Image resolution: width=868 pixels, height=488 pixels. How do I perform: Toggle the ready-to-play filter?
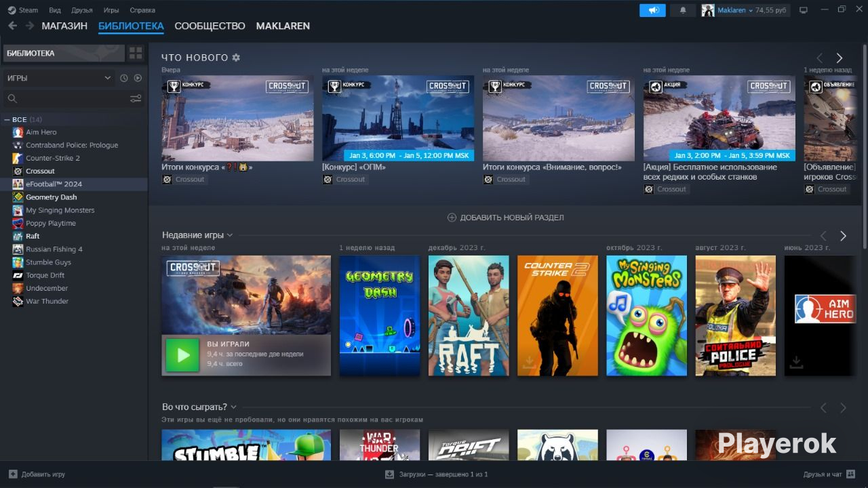pyautogui.click(x=138, y=78)
